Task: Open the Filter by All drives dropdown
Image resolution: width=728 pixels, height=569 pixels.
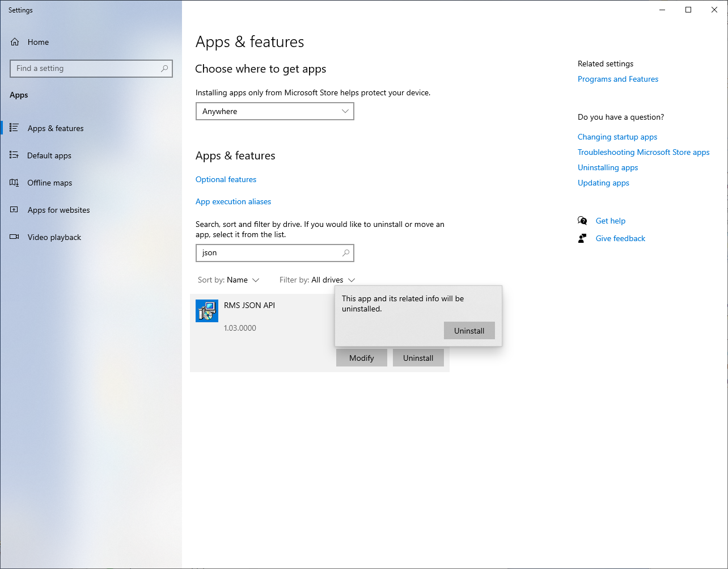Action: (318, 280)
